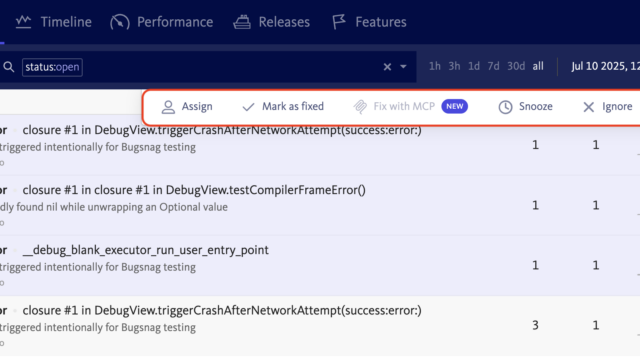
Task: Click Fix with MCP
Action: click(x=404, y=107)
